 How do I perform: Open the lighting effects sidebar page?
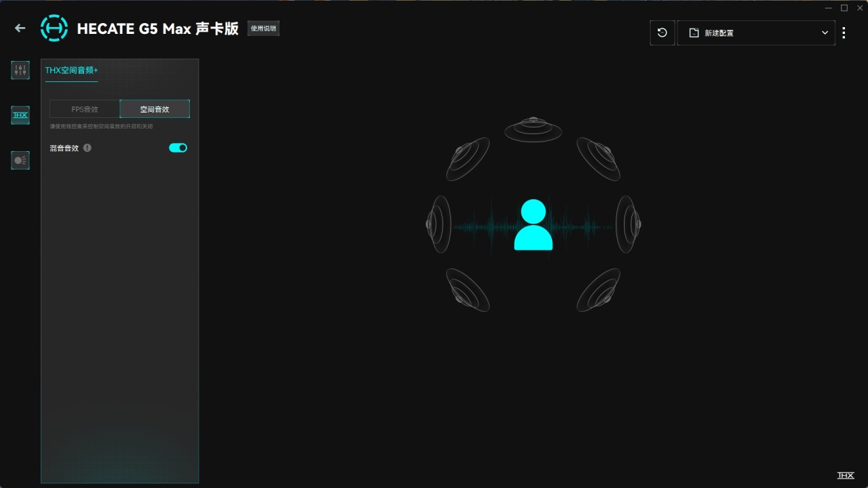coord(20,160)
